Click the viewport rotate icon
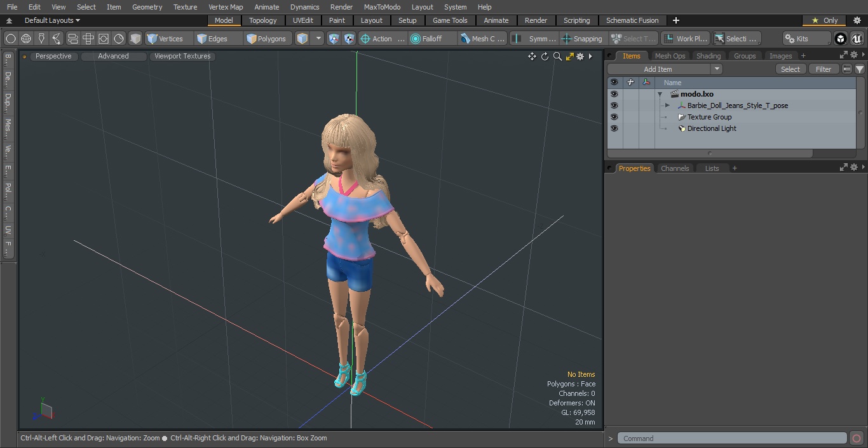868x448 pixels. coord(545,57)
